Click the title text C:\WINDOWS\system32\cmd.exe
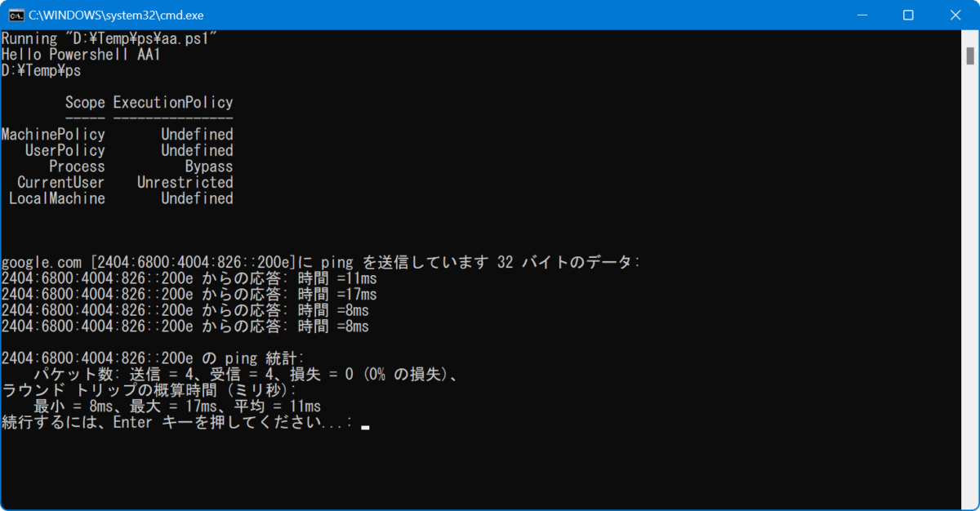 point(116,15)
